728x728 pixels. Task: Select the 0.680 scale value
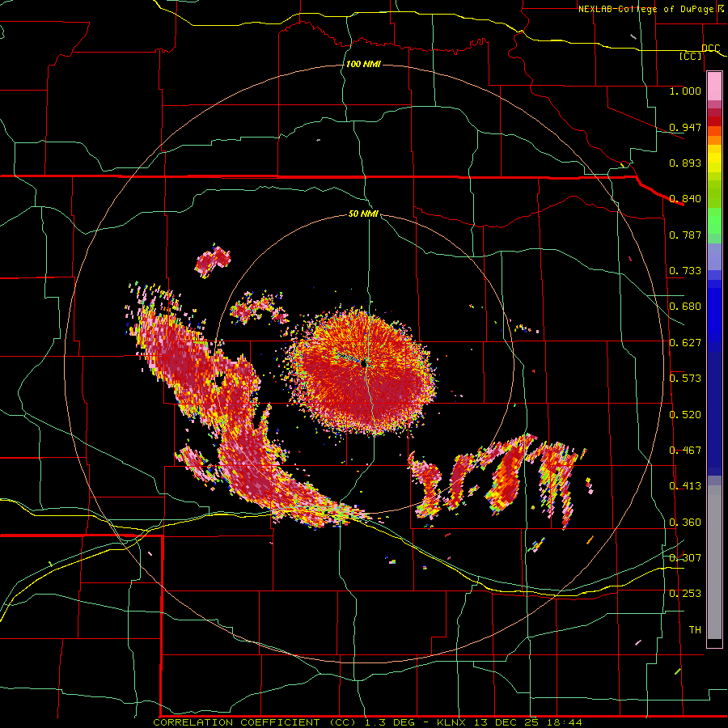click(x=685, y=307)
